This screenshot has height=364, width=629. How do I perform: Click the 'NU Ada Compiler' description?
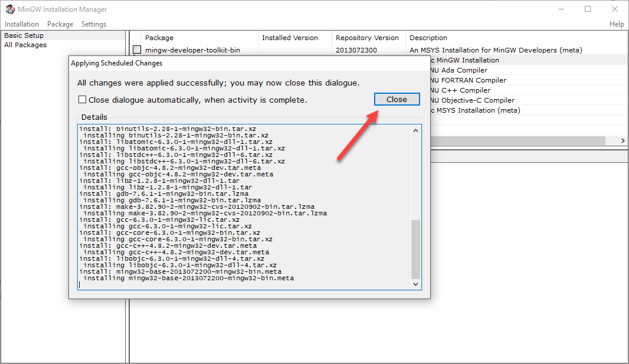coord(459,70)
